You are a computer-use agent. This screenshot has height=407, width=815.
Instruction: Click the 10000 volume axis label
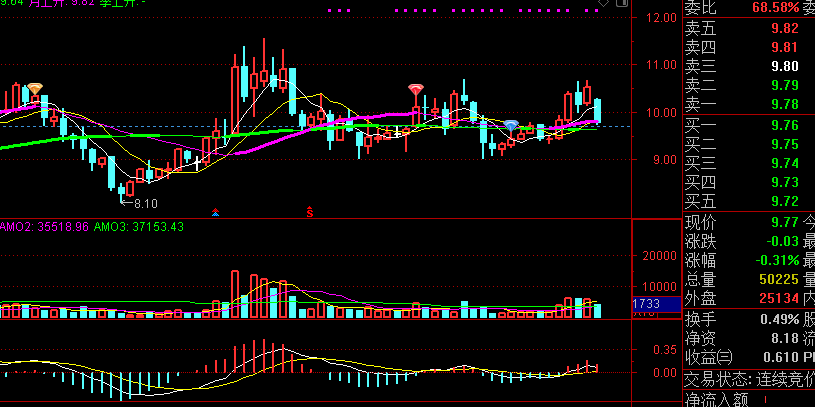click(658, 286)
